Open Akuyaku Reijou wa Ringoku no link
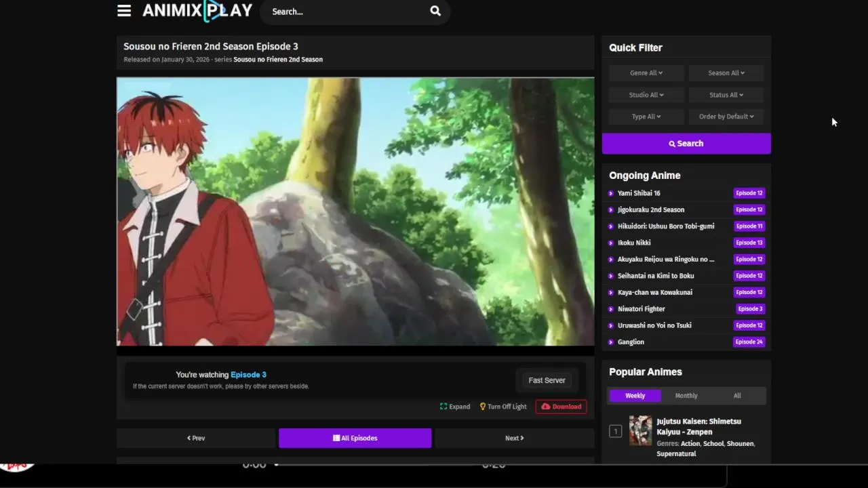The image size is (868, 488). click(666, 259)
